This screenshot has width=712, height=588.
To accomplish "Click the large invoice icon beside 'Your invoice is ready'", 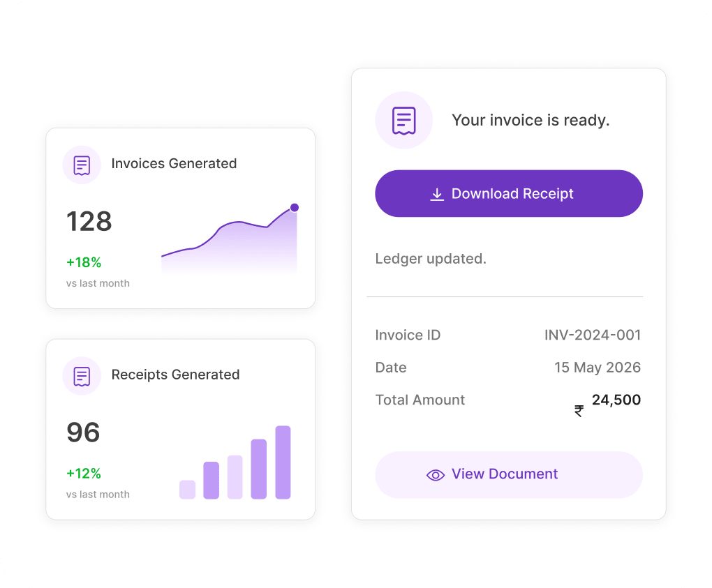I will coord(403,121).
